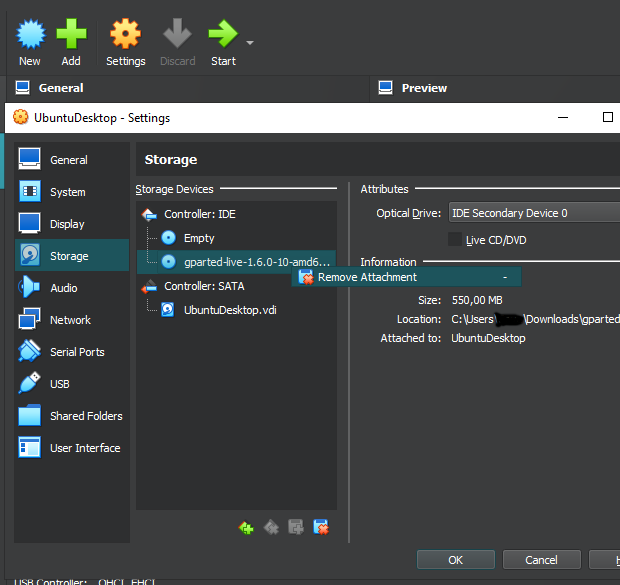The width and height of the screenshot is (620, 585).
Task: Click the remove controller icon below the list
Action: [271, 527]
